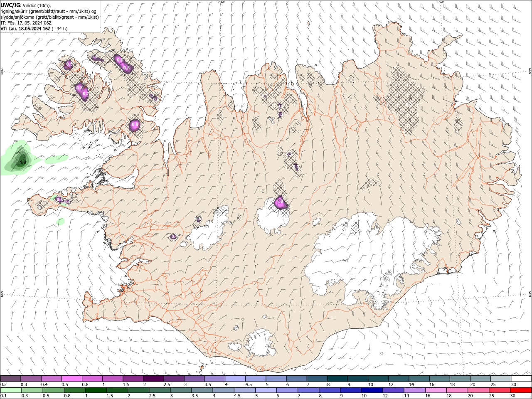
Task: Click the 'Vindur (10m)' label in the legend
Action: 37,5
